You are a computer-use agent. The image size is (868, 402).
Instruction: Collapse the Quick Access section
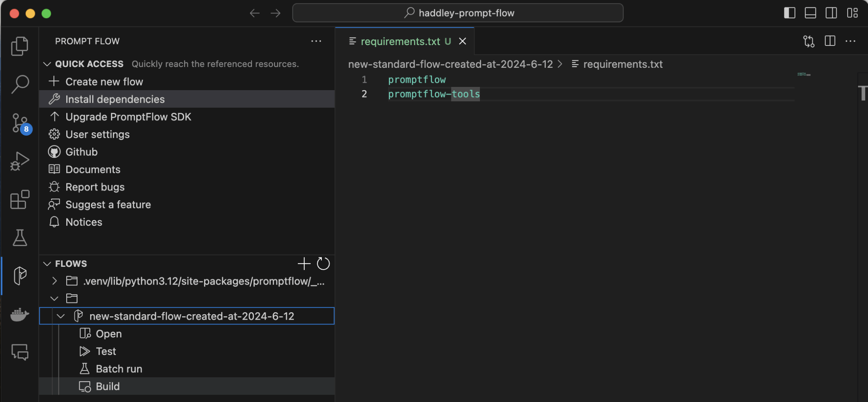point(47,64)
